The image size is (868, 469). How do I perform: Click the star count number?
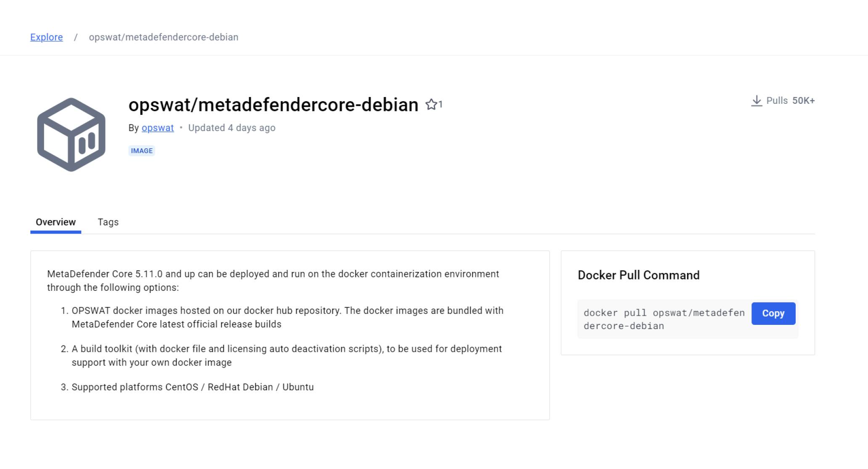[440, 104]
